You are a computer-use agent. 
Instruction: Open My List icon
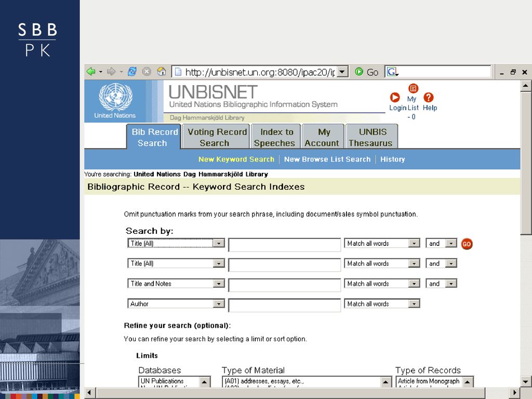click(413, 88)
